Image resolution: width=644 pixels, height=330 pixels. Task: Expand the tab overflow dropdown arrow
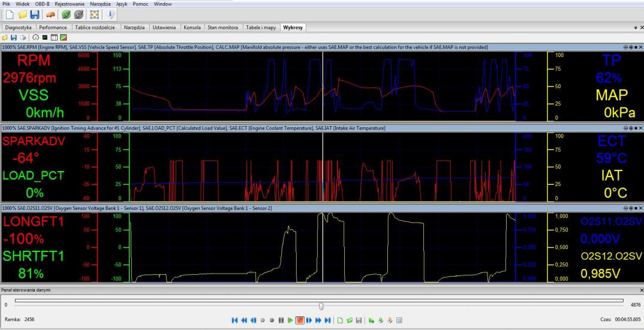point(635,28)
